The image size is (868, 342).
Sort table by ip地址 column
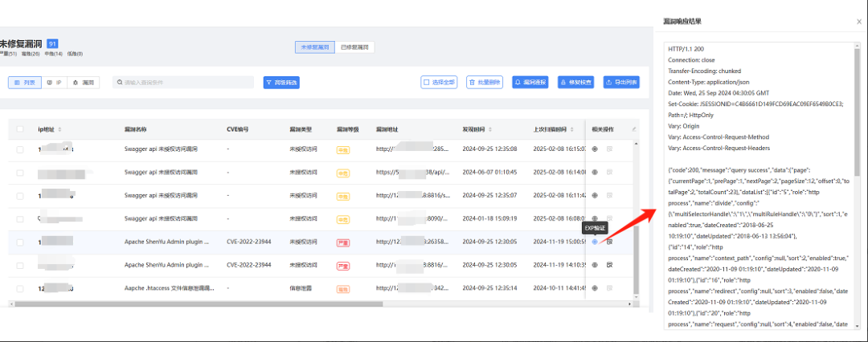59,129
